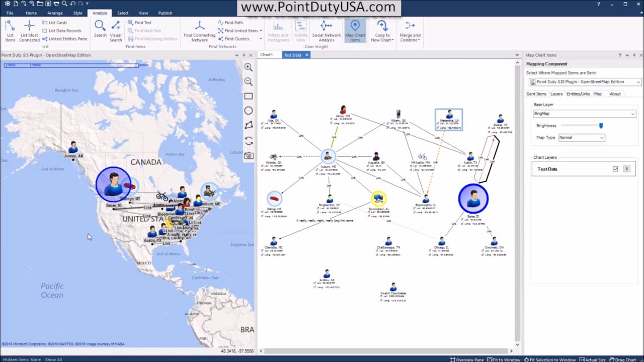Click Fit Selection to Window
Viewport: 644px width, 362px height.
[x=550, y=359]
